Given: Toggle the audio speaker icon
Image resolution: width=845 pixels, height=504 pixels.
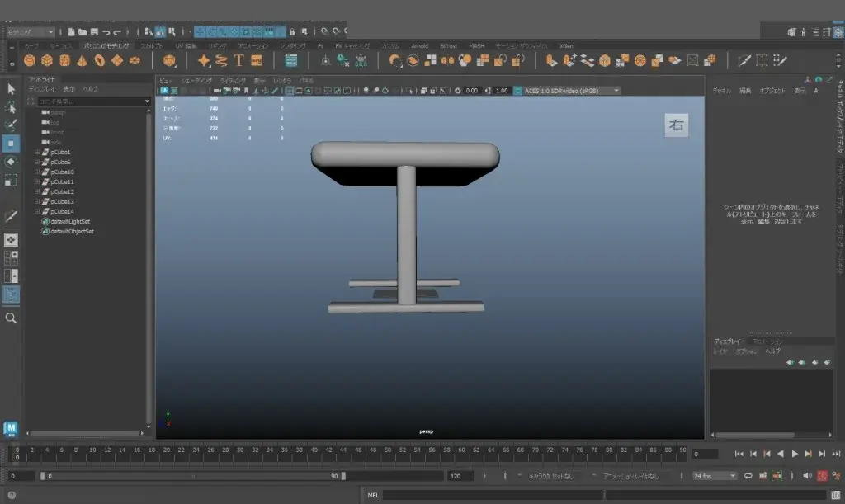Looking at the screenshot, I should click(x=807, y=476).
